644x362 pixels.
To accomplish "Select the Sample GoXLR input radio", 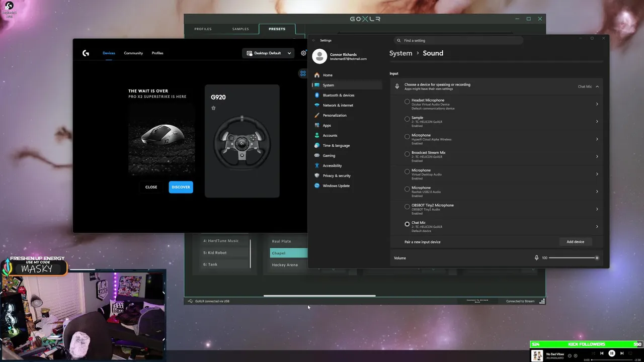I will (407, 119).
